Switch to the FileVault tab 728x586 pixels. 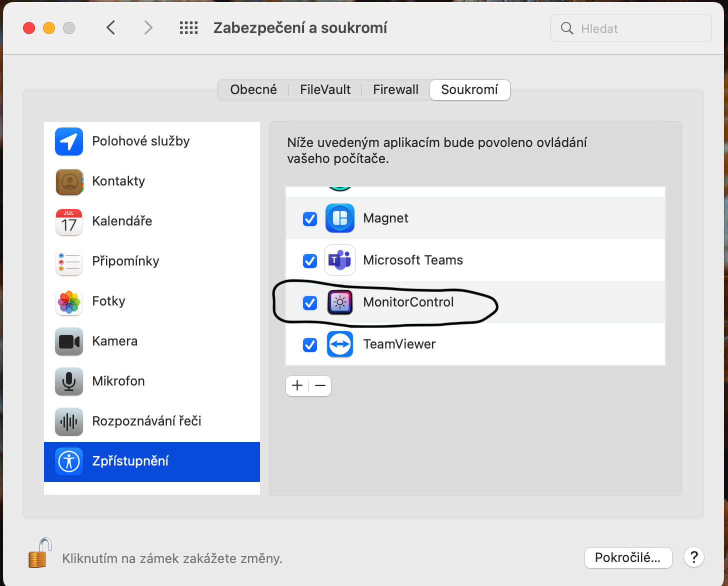point(324,89)
